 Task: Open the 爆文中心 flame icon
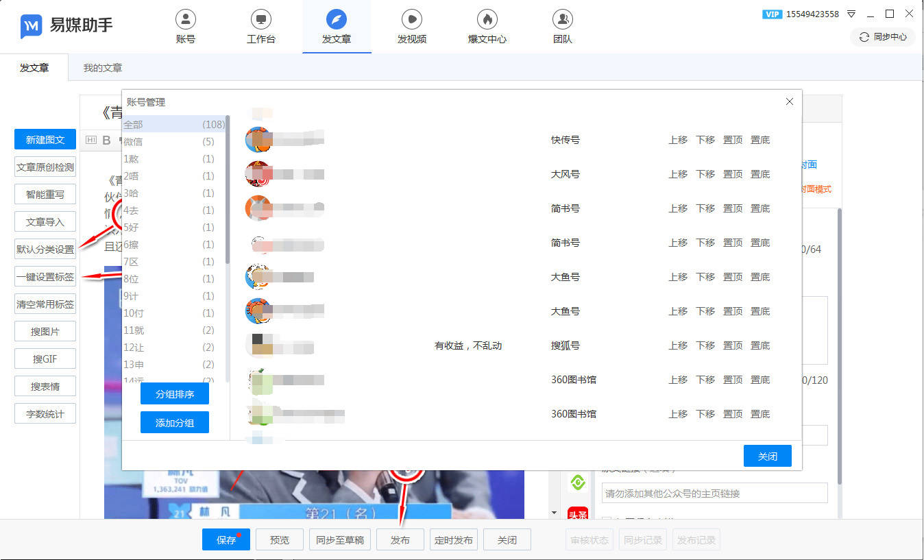[x=487, y=19]
